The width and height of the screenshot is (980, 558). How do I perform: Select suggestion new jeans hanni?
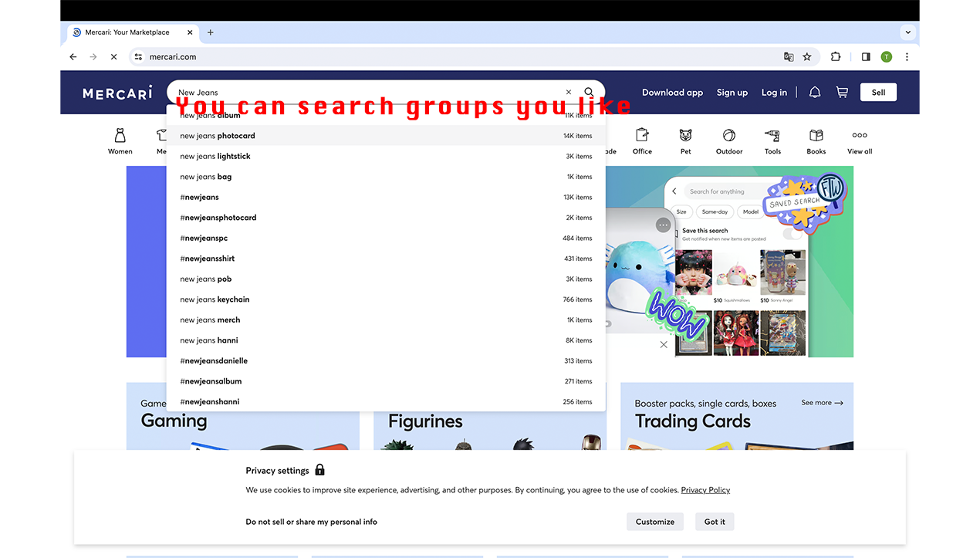point(386,340)
